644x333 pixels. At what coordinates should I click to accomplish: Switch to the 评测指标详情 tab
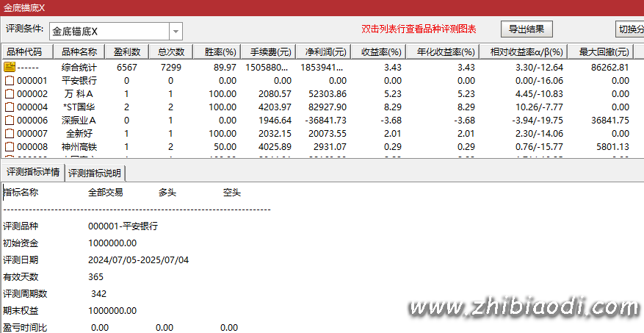coord(33,172)
